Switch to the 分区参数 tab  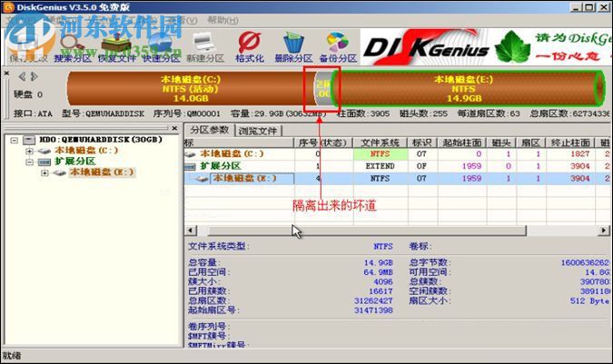pos(209,130)
